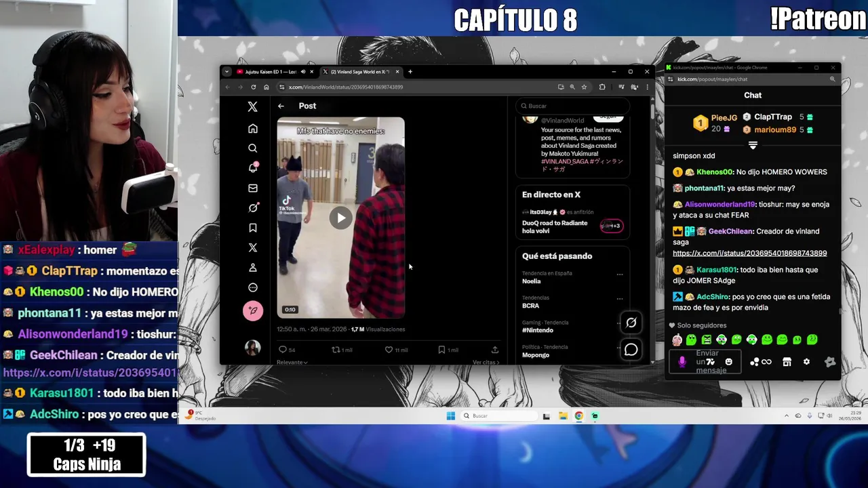
Task: Share the post with upload icon
Action: click(x=495, y=350)
